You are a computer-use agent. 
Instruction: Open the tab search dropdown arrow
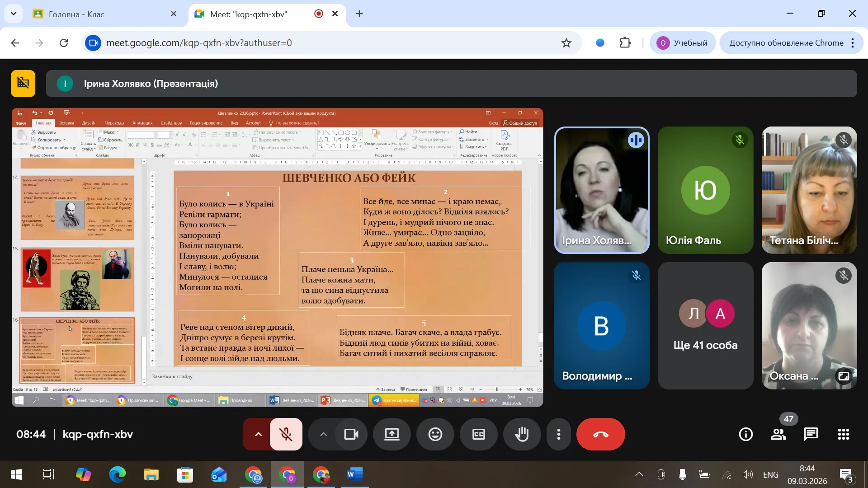[x=14, y=14]
